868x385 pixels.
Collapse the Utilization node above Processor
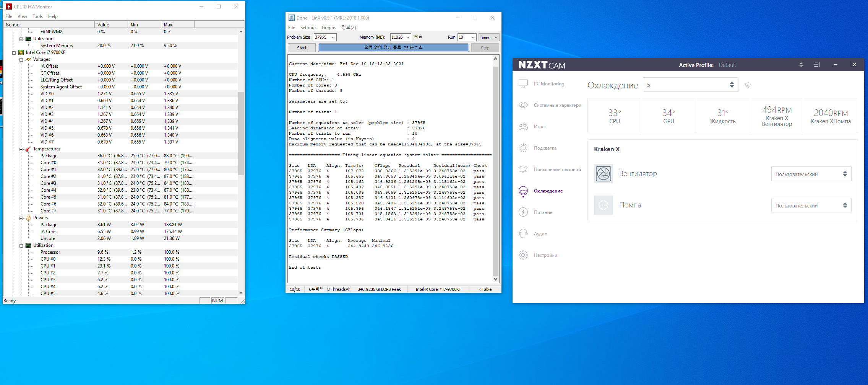coord(21,245)
